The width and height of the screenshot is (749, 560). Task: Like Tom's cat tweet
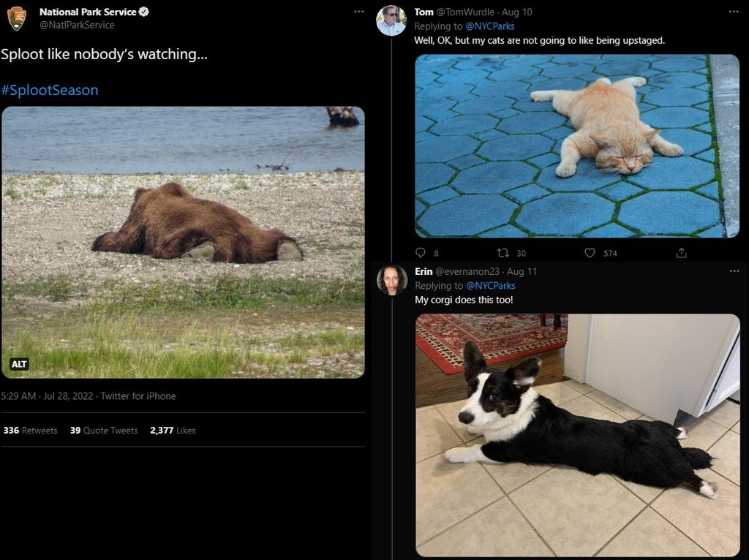pos(590,253)
